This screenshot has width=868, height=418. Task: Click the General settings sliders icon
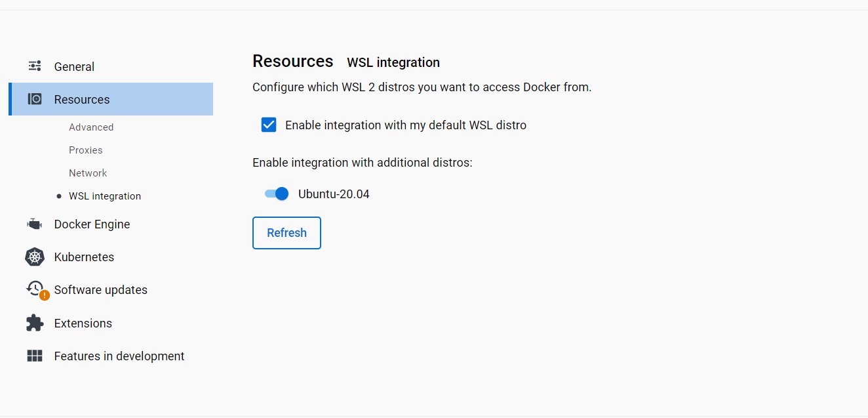click(35, 66)
